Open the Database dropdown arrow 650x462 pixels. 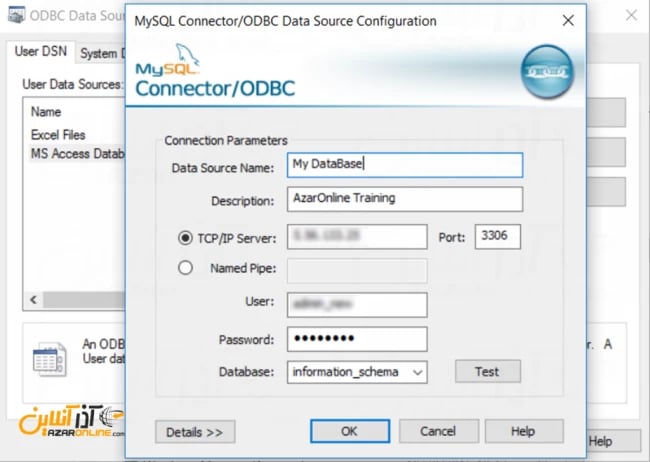pos(418,372)
